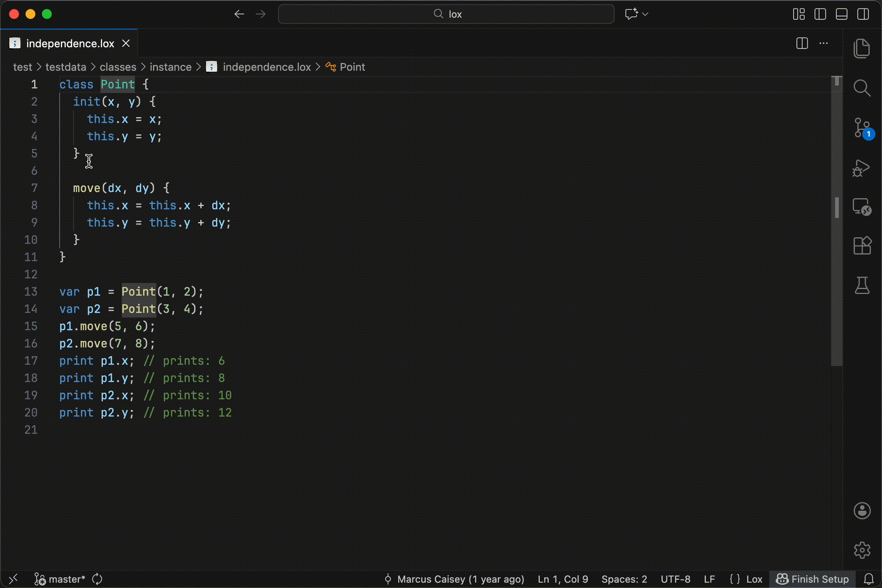Open the Testing flask icon
Image resolution: width=882 pixels, height=588 pixels.
pyautogui.click(x=862, y=285)
